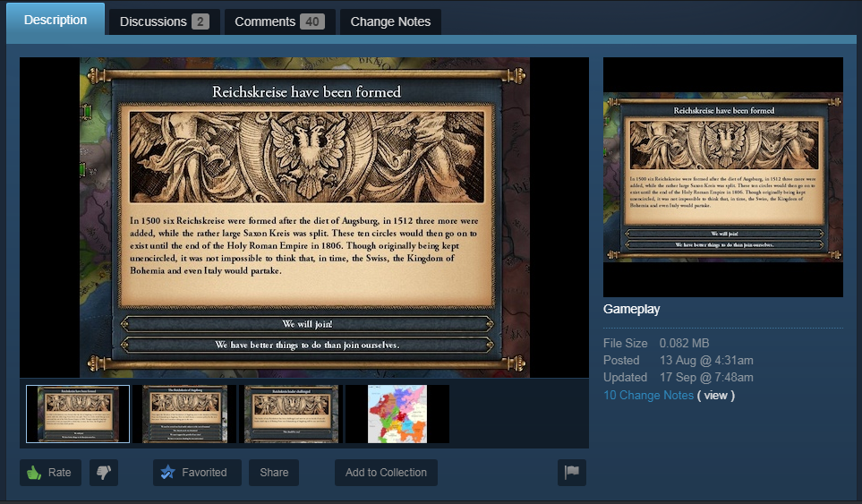Select the colored map thumbnail
This screenshot has height=504, width=862.
pos(397,414)
